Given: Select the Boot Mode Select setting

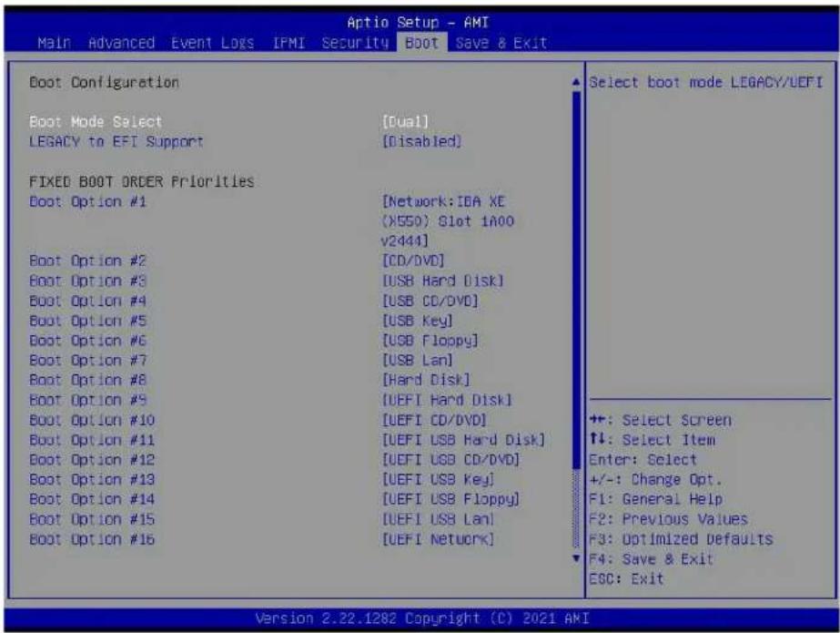Looking at the screenshot, I should pos(96,122).
